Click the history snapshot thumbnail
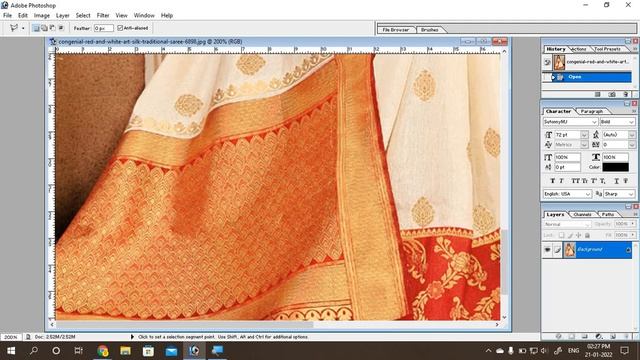Viewport: 640px width, 360px height. [x=559, y=62]
